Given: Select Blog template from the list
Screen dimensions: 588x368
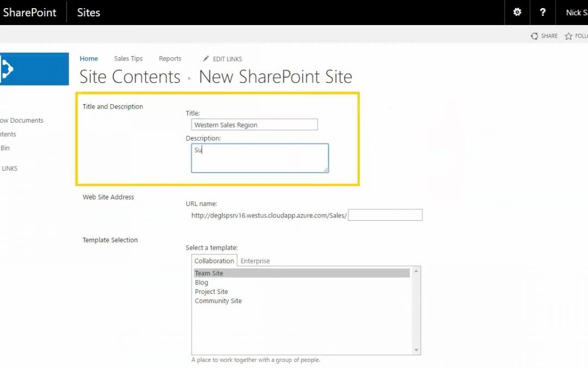Looking at the screenshot, I should click(x=201, y=282).
